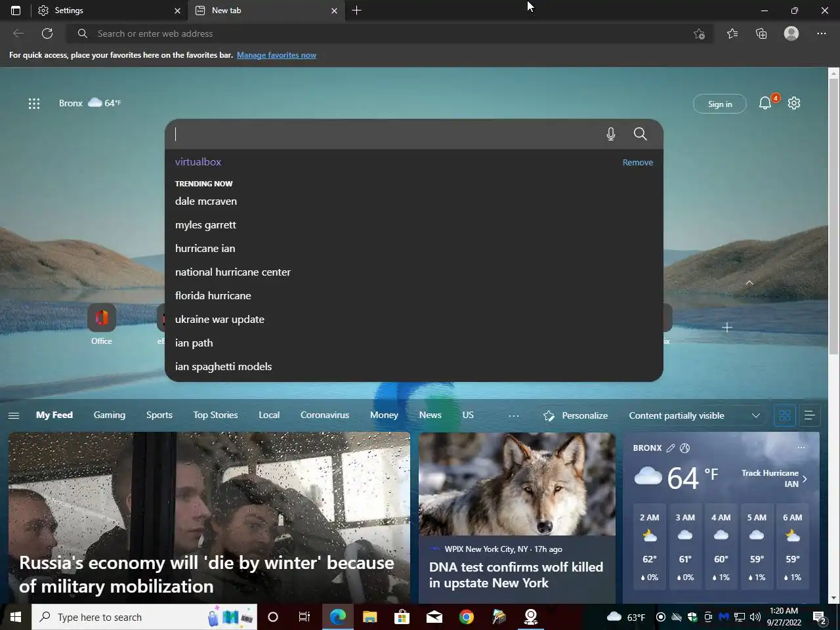Select the Coronavirus feed tab
Image resolution: width=840 pixels, height=630 pixels.
(325, 415)
